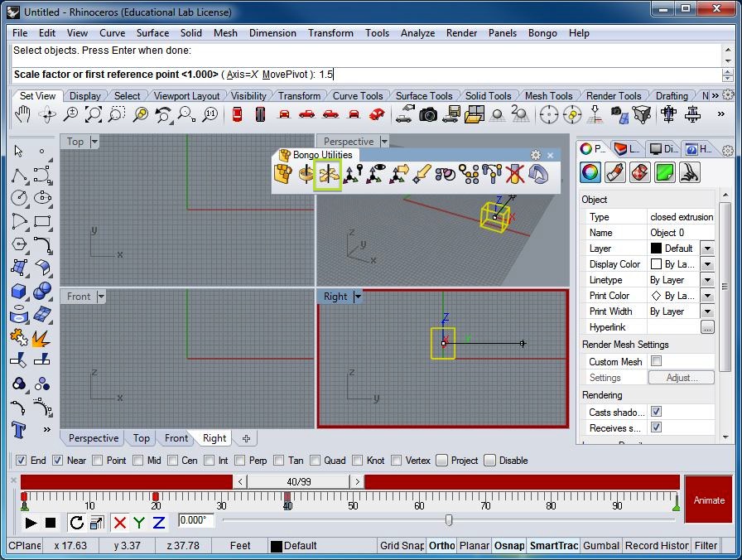Tick the Custom Mesh checkbox

click(657, 361)
